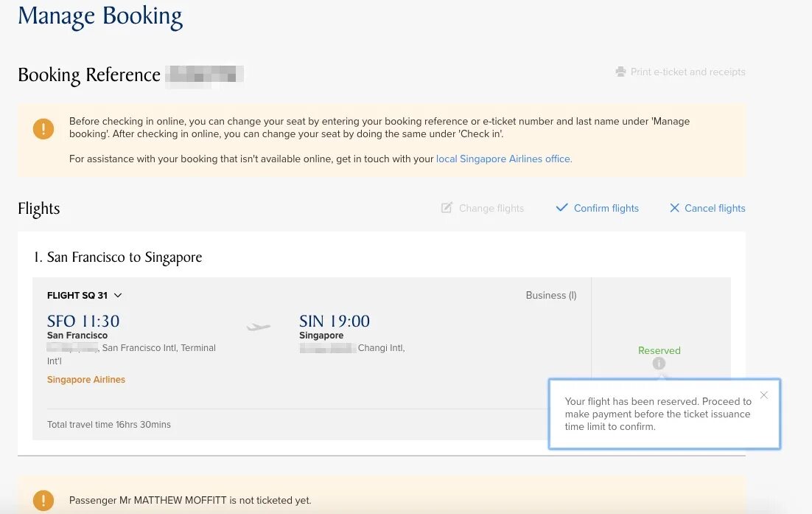
Task: Click the info icon under Reserved status
Action: coord(659,364)
